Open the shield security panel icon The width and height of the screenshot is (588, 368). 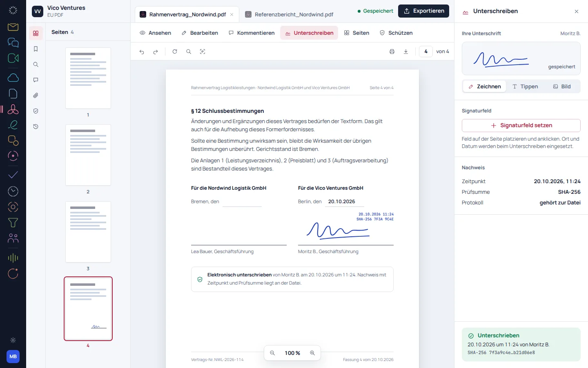[x=36, y=111]
